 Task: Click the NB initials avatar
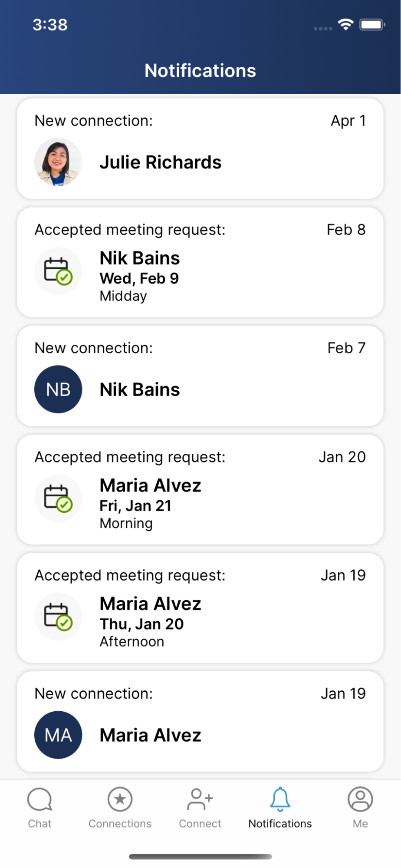pyautogui.click(x=58, y=389)
